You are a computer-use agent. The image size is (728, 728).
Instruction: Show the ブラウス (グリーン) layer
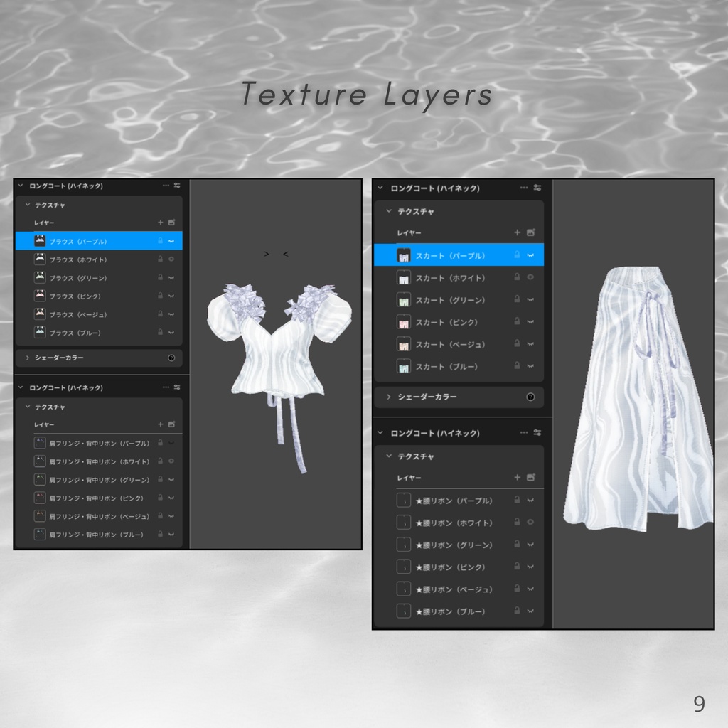(171, 278)
